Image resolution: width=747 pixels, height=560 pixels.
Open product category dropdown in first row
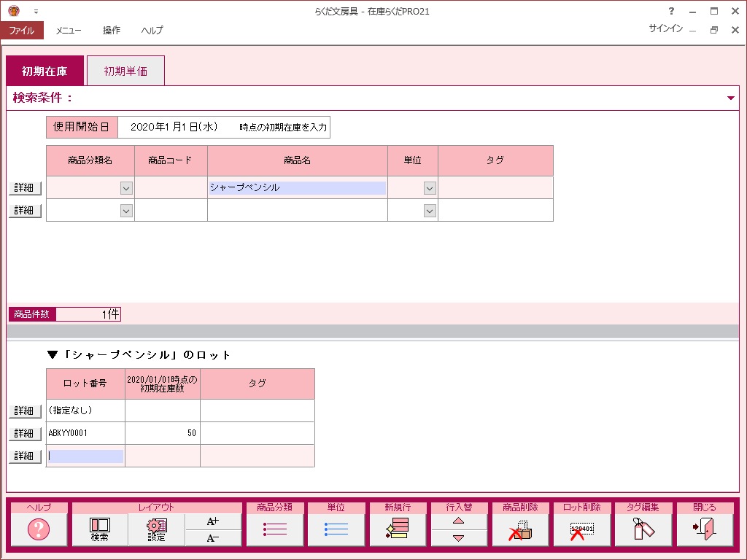tap(126, 188)
